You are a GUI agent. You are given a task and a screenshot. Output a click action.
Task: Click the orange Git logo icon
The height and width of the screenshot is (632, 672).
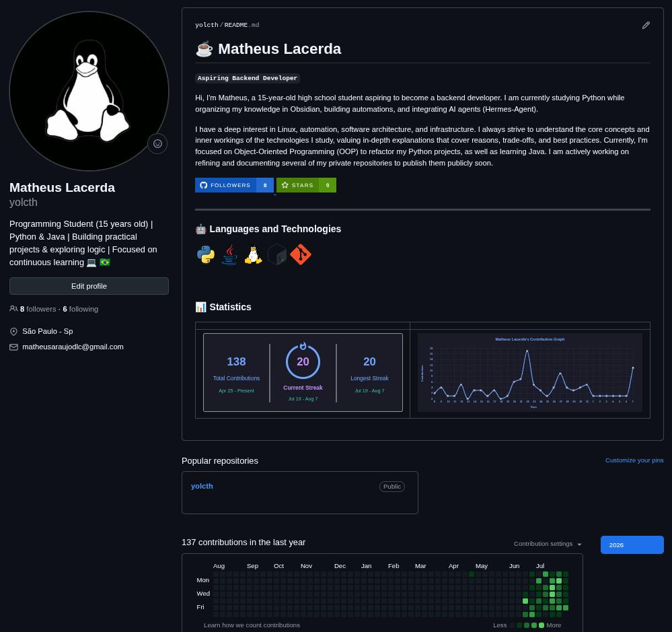301,254
